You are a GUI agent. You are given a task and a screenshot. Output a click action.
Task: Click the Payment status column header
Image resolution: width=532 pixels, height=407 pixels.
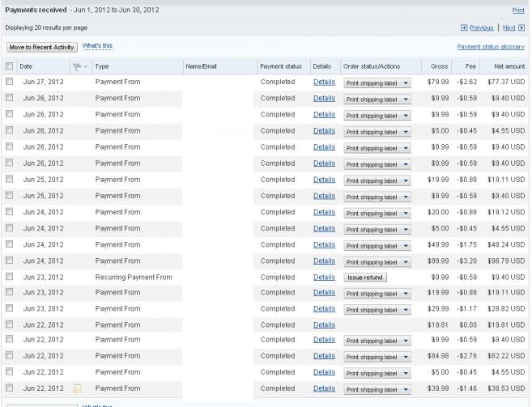point(281,66)
